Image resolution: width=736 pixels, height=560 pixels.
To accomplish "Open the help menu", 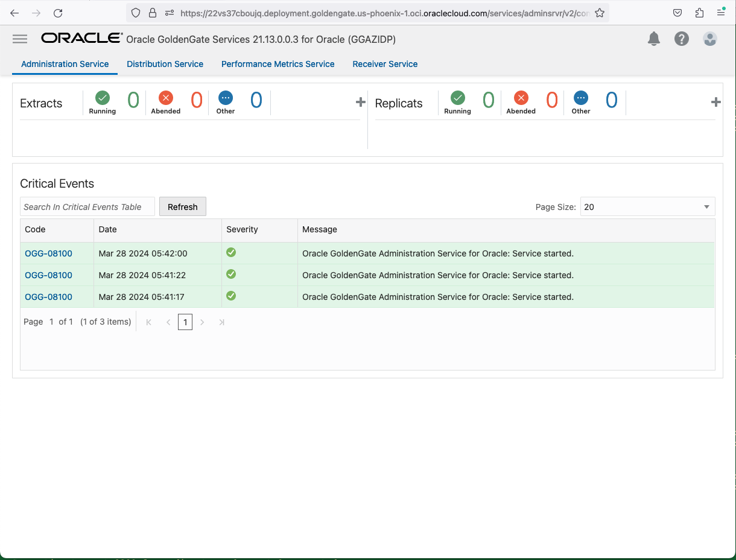I will pos(682,39).
